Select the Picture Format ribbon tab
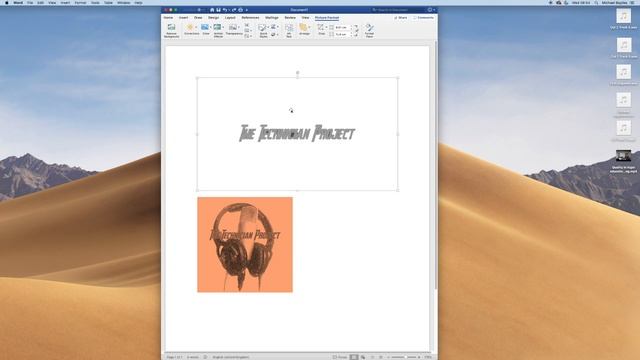The width and height of the screenshot is (640, 360). coord(327,18)
